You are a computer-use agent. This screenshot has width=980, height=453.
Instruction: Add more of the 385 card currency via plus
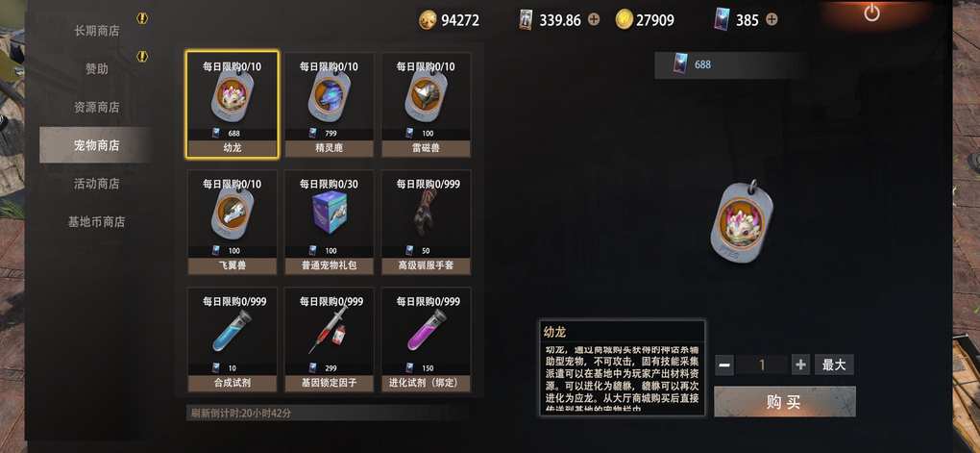[x=772, y=19]
